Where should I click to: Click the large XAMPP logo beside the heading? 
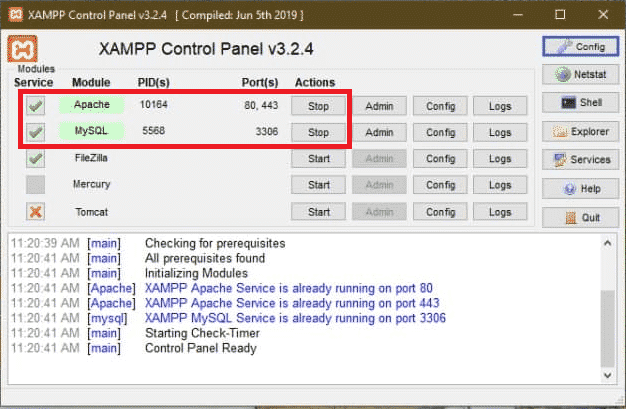click(22, 49)
